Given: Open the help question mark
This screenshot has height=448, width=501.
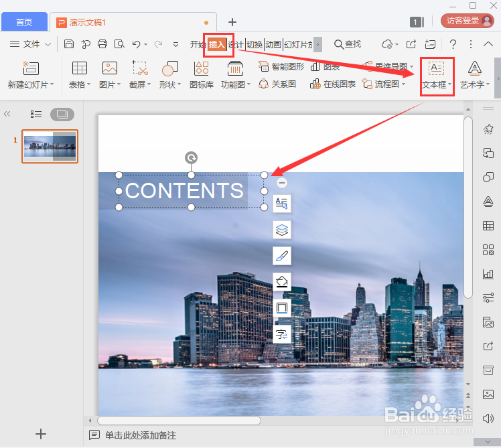Looking at the screenshot, I should pyautogui.click(x=453, y=44).
